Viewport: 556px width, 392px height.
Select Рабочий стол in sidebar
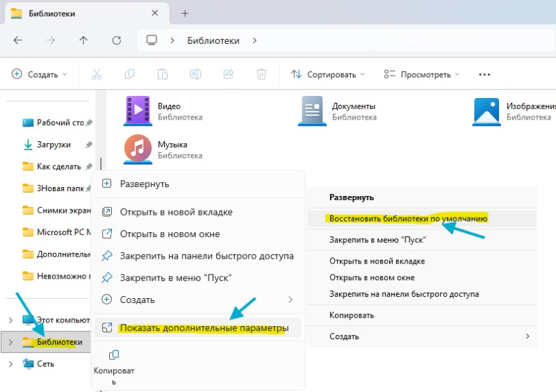[57, 123]
